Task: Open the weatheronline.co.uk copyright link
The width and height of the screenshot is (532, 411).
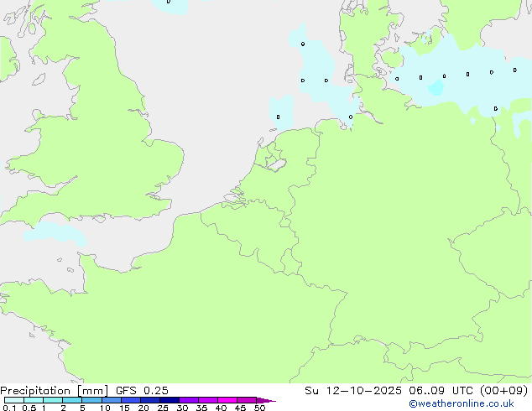Action: point(462,403)
